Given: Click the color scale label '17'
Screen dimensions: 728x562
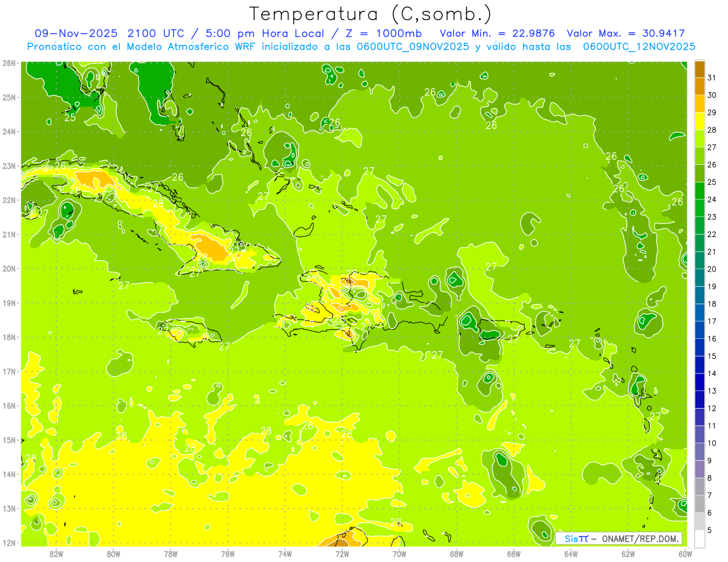Looking at the screenshot, I should (x=712, y=321).
